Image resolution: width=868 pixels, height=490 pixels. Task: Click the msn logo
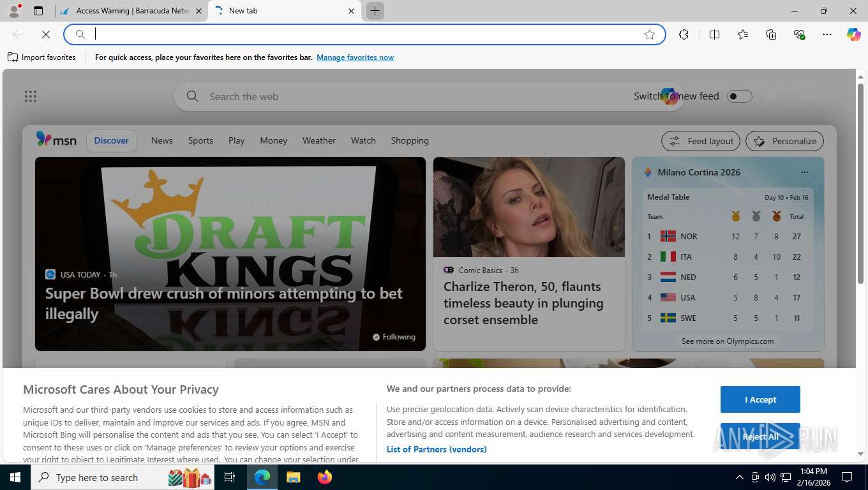56,140
